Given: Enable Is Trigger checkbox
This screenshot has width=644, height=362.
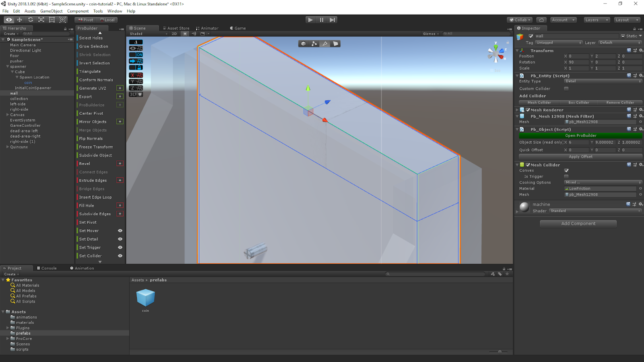Looking at the screenshot, I should (x=566, y=176).
